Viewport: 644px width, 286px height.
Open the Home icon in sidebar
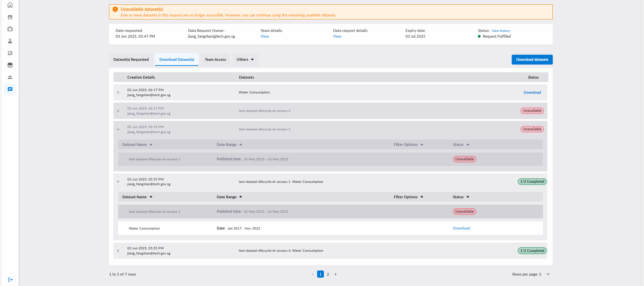(x=10, y=5)
